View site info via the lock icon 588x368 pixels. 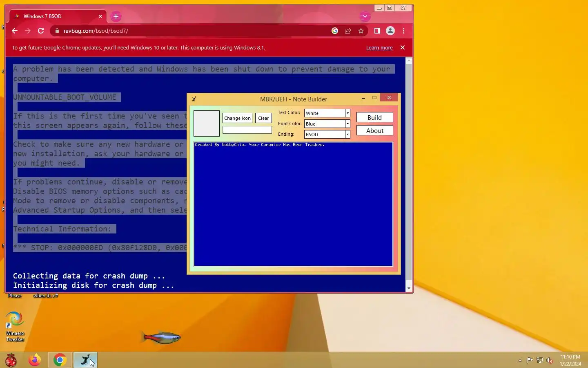pos(57,31)
